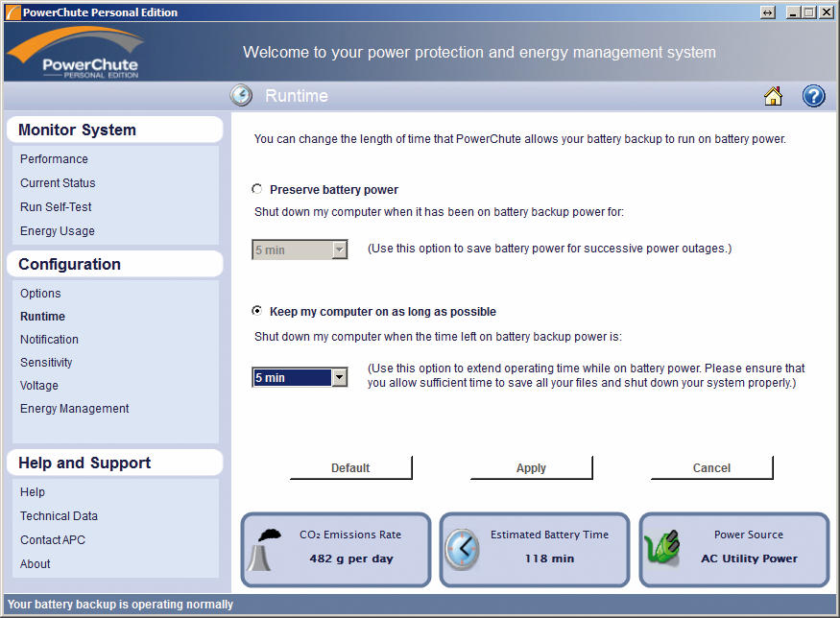840x618 pixels.
Task: Click the PowerChute Personal Edition logo
Action: coord(76,53)
